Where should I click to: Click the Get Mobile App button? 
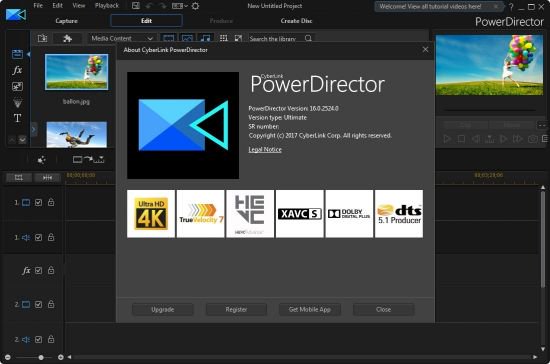coord(310,309)
